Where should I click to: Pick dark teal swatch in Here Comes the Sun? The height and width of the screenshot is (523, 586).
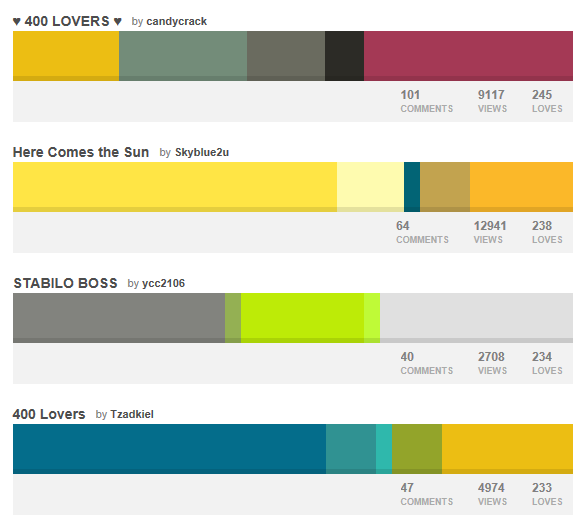pos(412,187)
